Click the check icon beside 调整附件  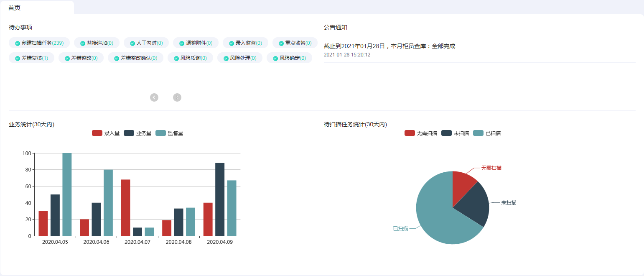[x=182, y=43]
